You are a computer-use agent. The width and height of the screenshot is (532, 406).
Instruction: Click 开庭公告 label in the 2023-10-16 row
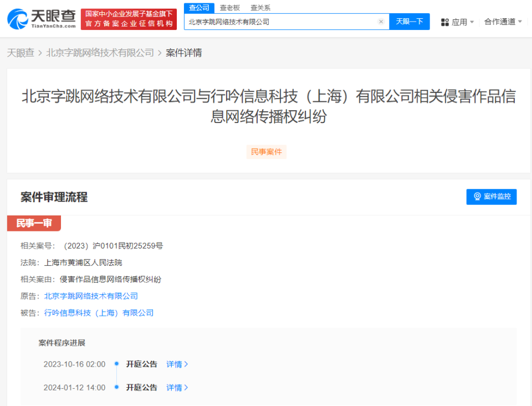point(141,364)
